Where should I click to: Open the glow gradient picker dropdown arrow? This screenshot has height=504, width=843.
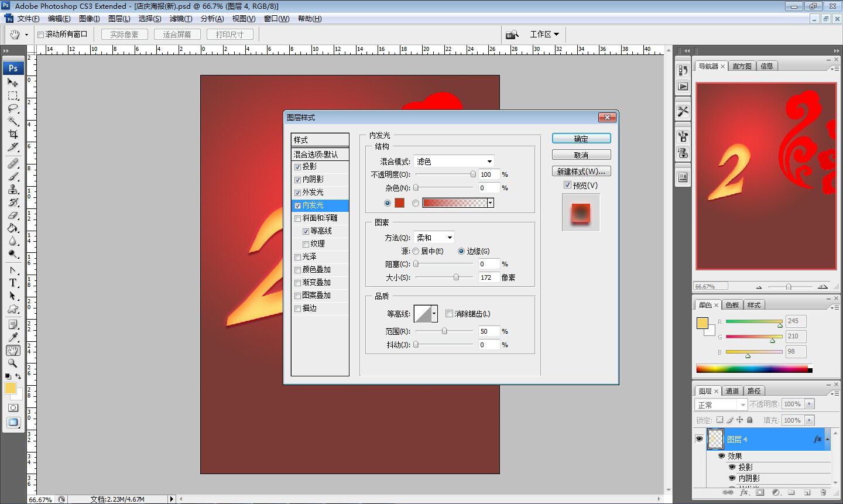(491, 203)
